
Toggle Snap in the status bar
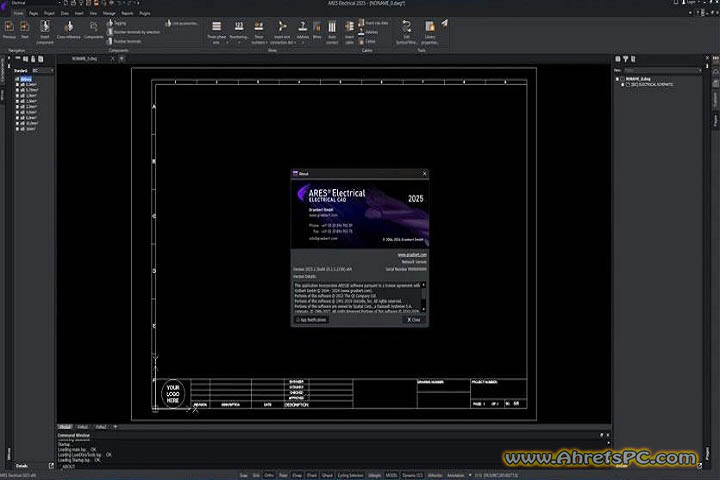click(243, 475)
